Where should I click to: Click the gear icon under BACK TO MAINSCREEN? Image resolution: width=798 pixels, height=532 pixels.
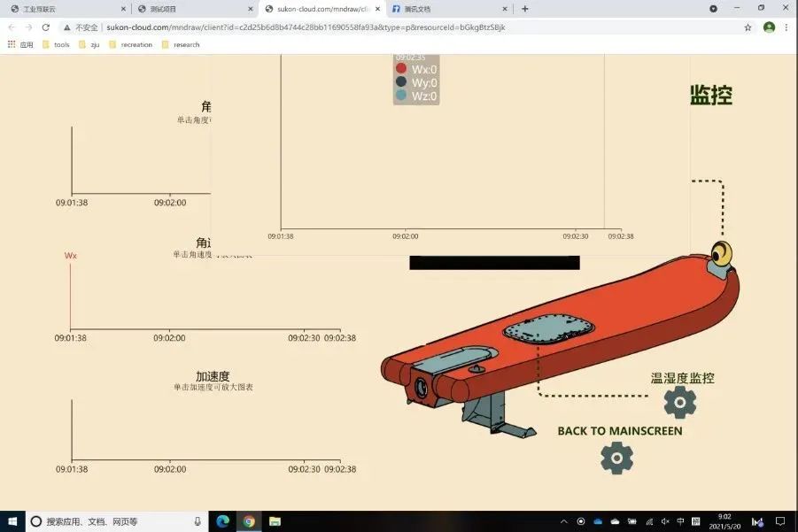tap(616, 458)
